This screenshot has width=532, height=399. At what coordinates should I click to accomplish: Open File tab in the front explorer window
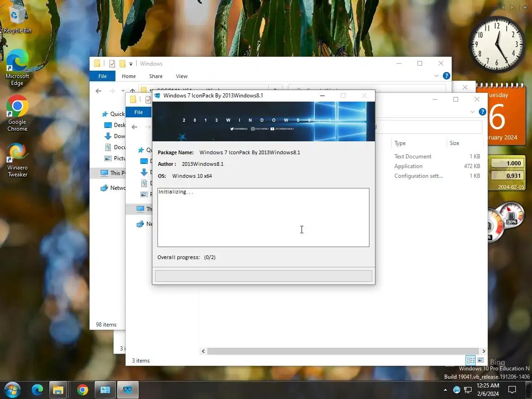pos(139,112)
